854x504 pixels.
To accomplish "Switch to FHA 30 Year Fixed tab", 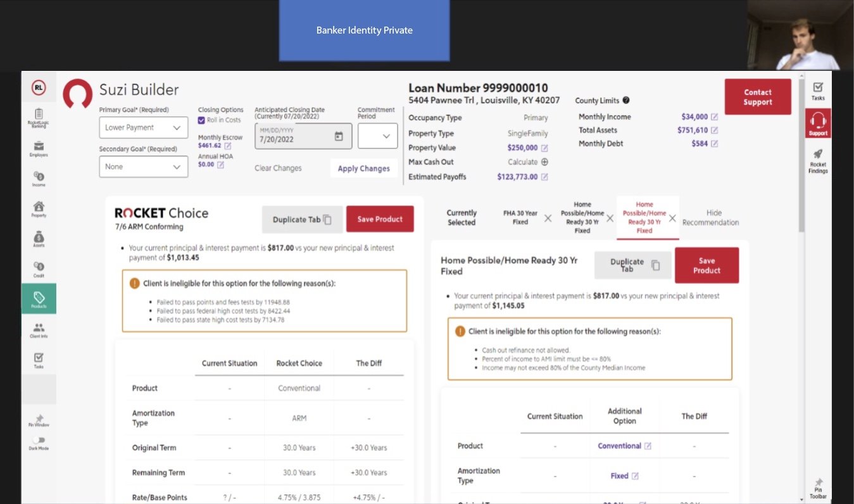I will [x=520, y=218].
